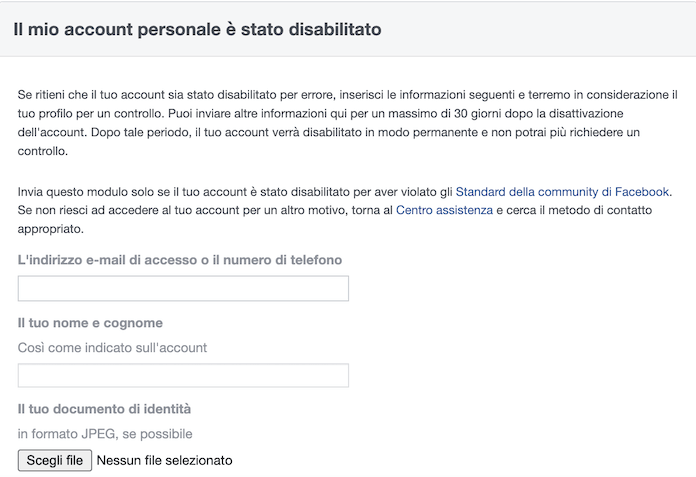Image resolution: width=696 pixels, height=477 pixels.
Task: Click the hint in formato JPEG, se possibile
Action: click(x=105, y=433)
